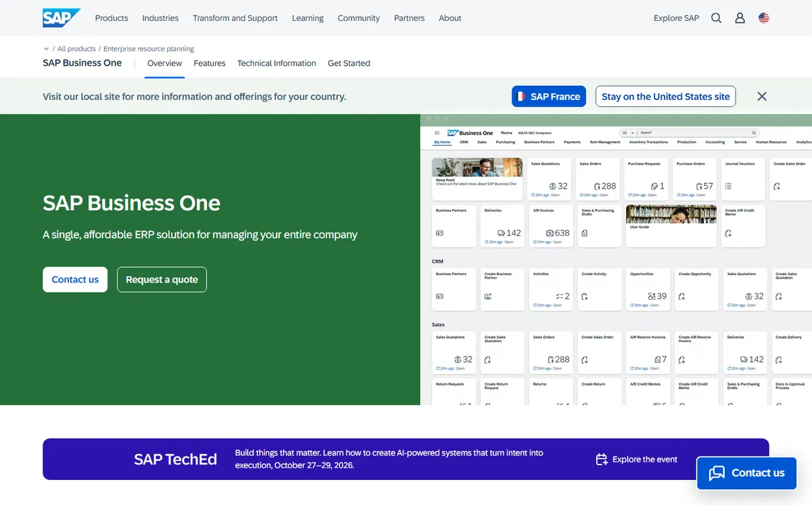
Task: Switch to the Technical Information tab
Action: (x=277, y=64)
